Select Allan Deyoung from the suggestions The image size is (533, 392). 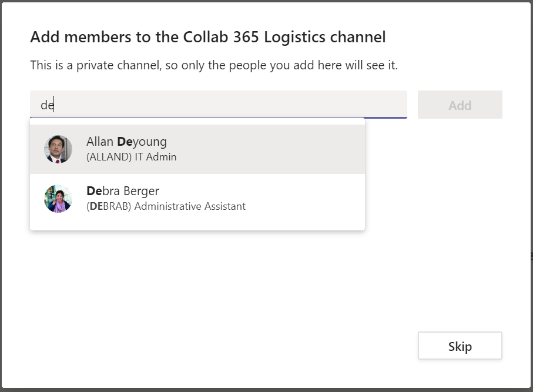pyautogui.click(x=197, y=149)
